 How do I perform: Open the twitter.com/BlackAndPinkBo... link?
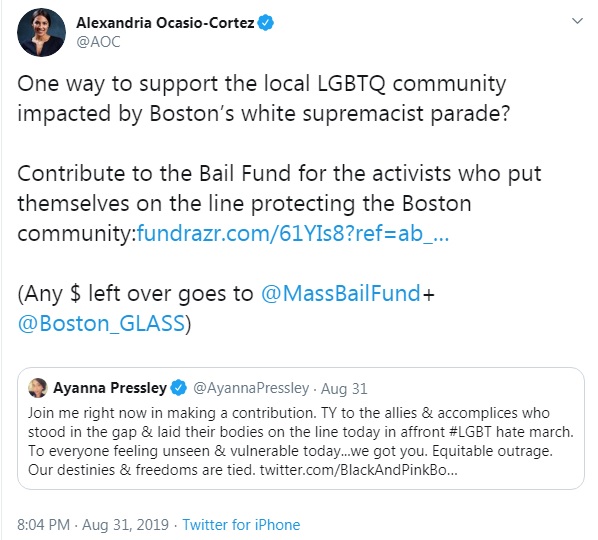click(x=358, y=470)
